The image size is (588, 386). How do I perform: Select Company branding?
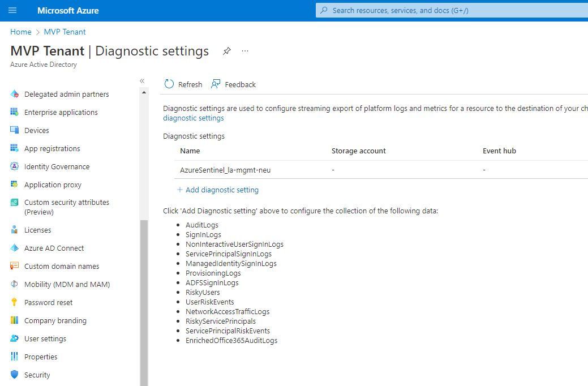[x=55, y=320]
